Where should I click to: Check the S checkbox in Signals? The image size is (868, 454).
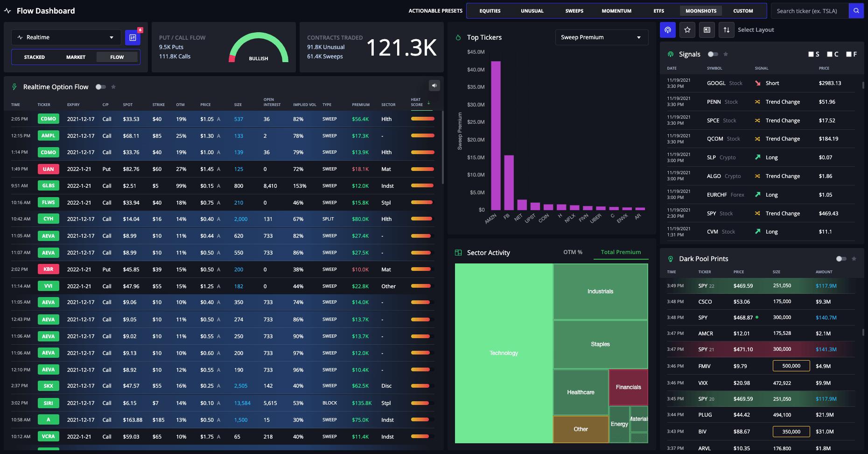point(811,54)
